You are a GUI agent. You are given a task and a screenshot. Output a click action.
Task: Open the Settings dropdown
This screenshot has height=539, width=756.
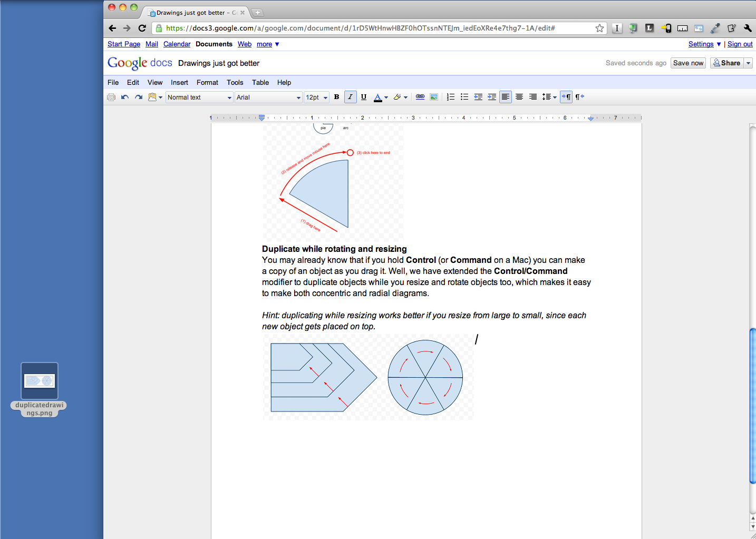(704, 44)
